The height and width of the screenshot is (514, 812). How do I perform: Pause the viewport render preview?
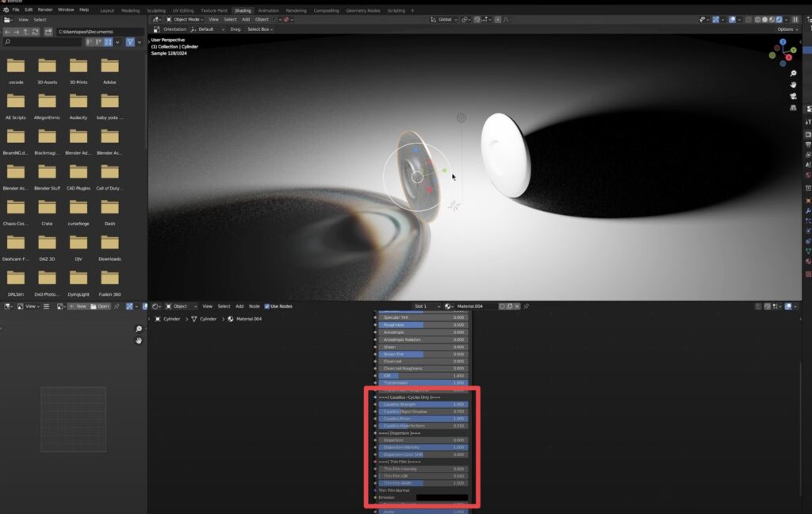point(795,20)
